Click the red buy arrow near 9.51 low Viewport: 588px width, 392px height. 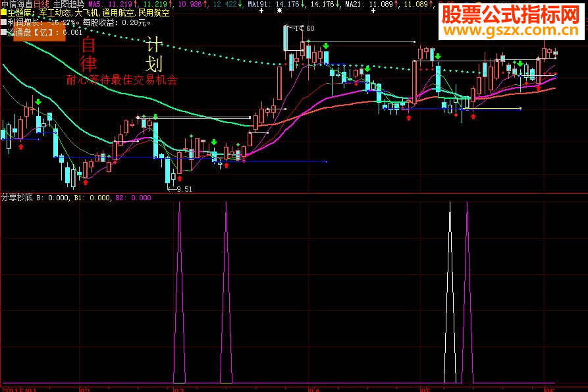tap(179, 179)
